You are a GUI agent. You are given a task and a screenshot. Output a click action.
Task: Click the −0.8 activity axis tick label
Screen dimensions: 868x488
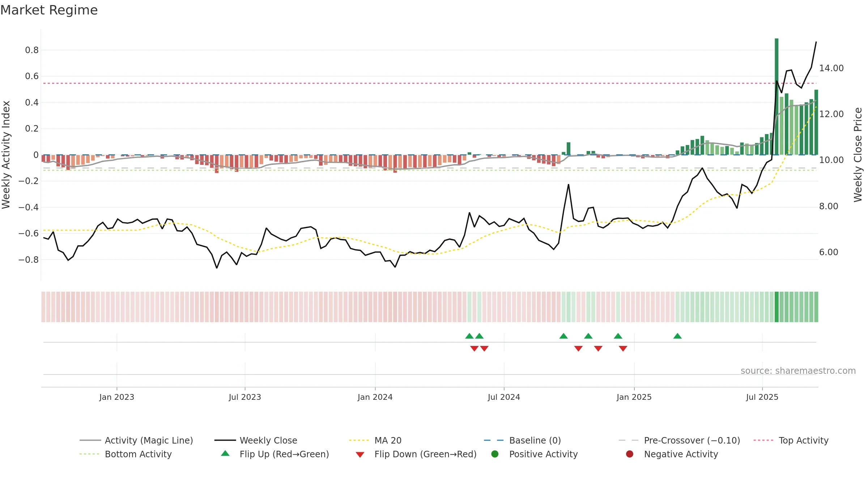29,260
